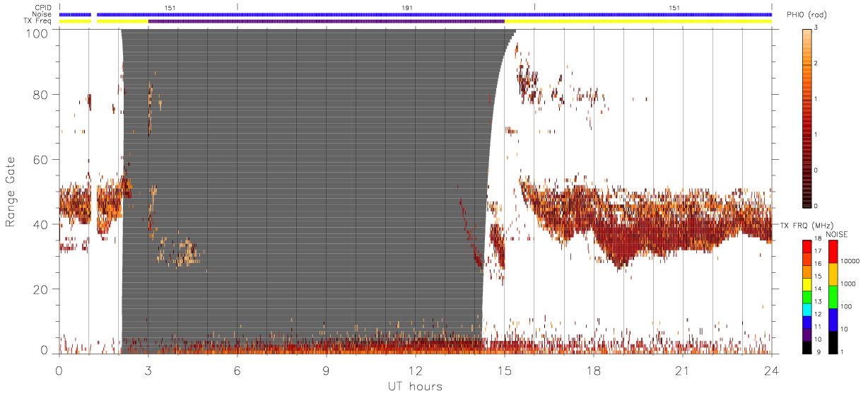Select the 13 label on TX FRQ legend
Screen dimensions: 868x401
pos(817,301)
